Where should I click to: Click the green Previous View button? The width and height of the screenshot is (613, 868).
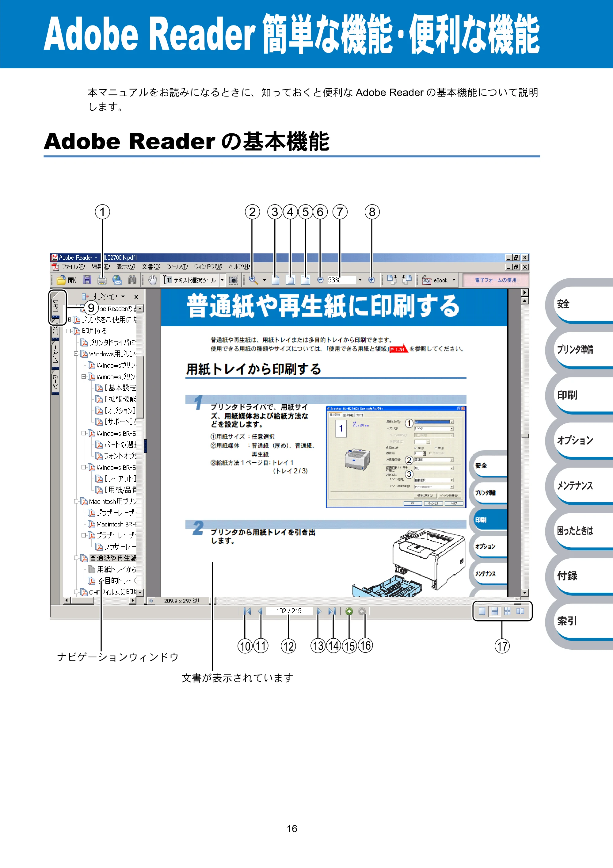tap(349, 611)
